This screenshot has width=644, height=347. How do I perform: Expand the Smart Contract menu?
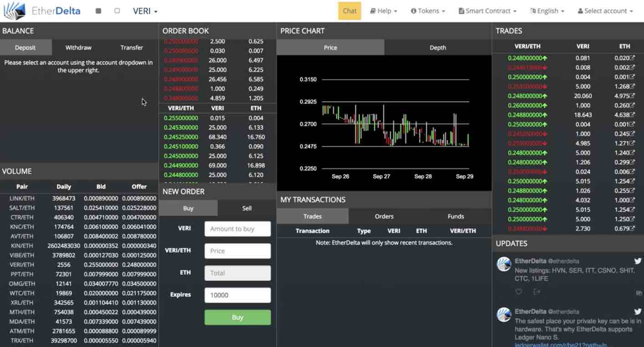pos(487,11)
